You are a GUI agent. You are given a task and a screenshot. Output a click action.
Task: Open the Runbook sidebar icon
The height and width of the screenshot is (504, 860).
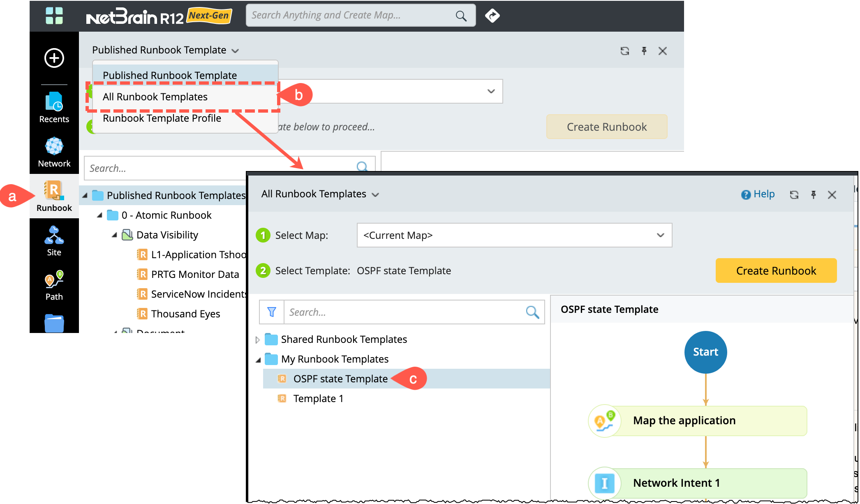click(54, 196)
